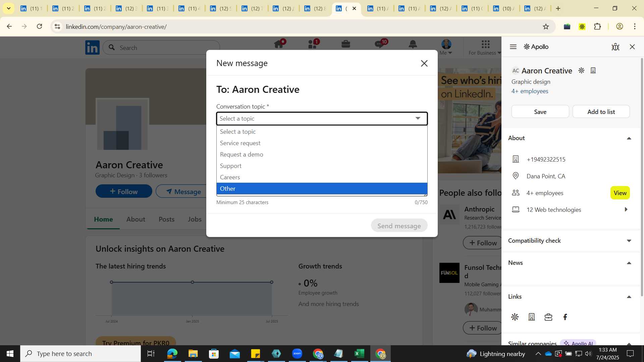Go back in browser
Image resolution: width=644 pixels, height=362 pixels.
pyautogui.click(x=9, y=26)
